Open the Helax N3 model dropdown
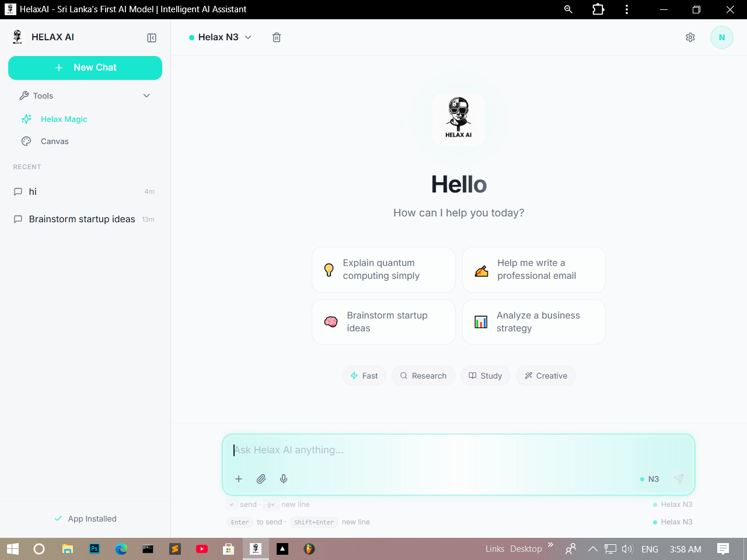 tap(220, 37)
